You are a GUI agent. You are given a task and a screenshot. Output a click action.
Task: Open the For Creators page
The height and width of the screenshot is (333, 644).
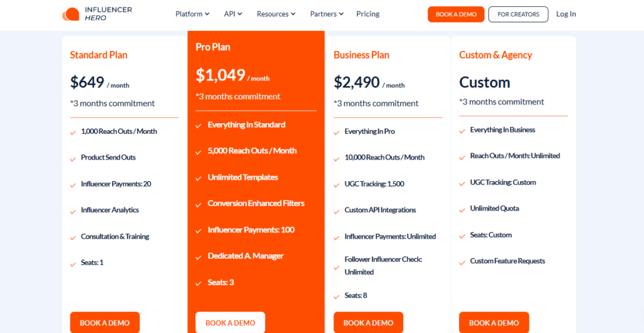click(518, 14)
